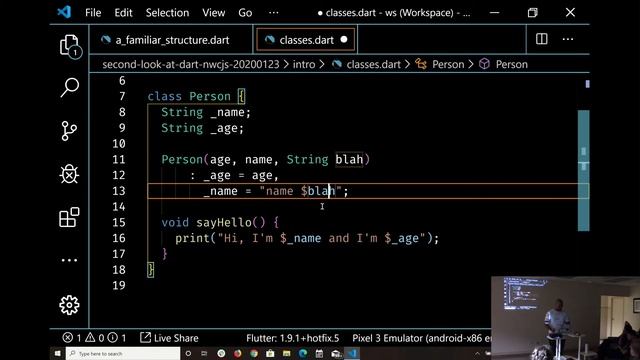640x360 pixels.
Task: Show additional views via activity bar ellipsis
Action: coord(69,260)
